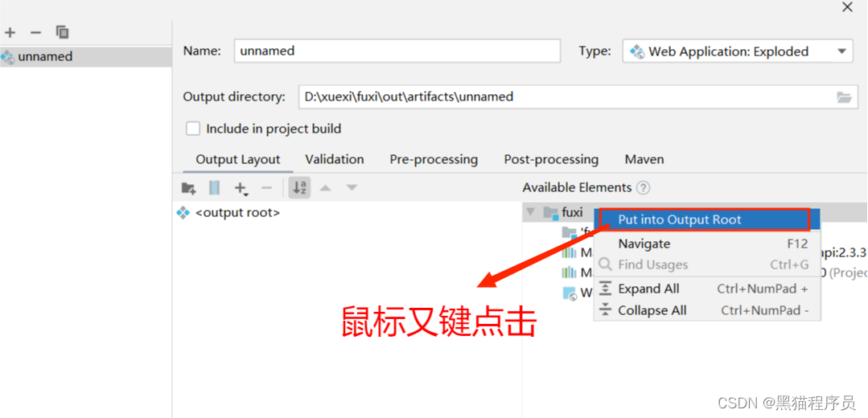The height and width of the screenshot is (418, 868).
Task: Click the create directory folder icon
Action: point(189,188)
